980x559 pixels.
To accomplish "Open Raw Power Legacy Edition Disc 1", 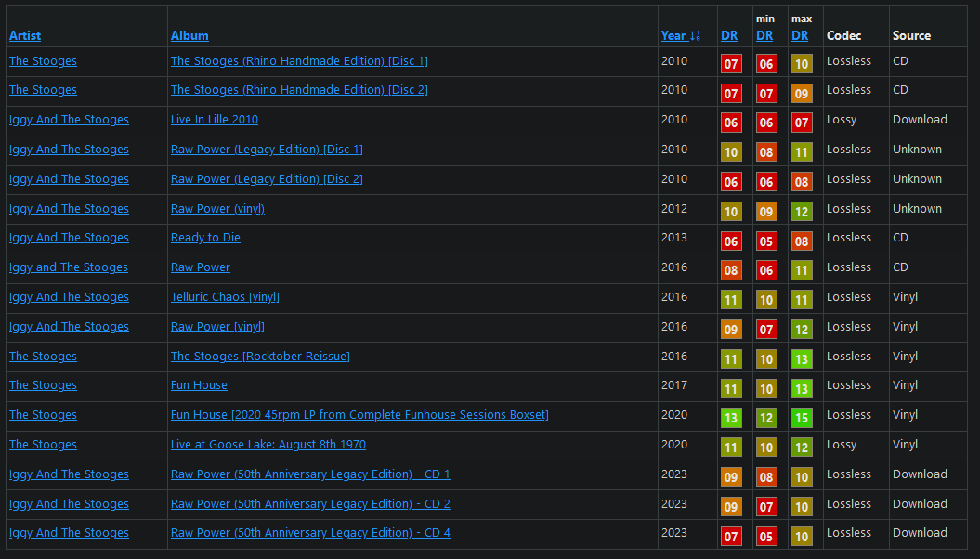I will point(267,149).
